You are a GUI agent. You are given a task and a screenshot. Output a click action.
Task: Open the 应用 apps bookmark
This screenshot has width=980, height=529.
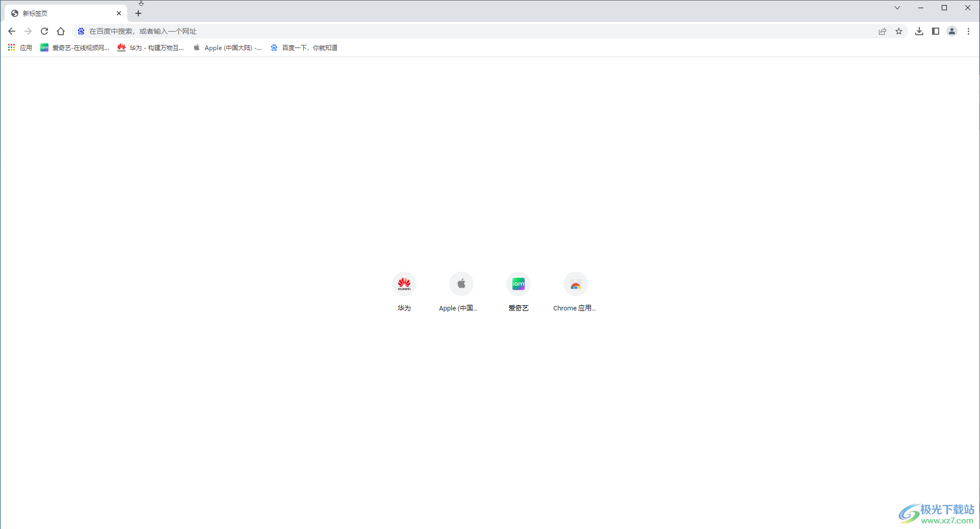20,47
